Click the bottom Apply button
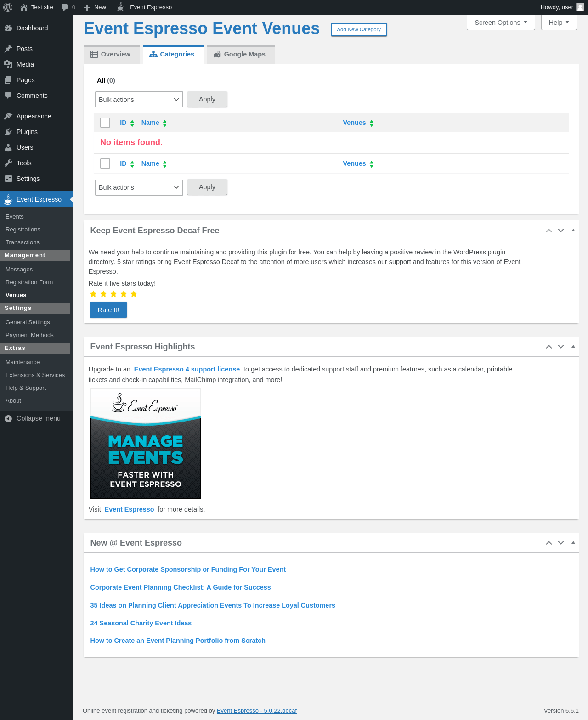This screenshot has width=588, height=720. point(207,187)
